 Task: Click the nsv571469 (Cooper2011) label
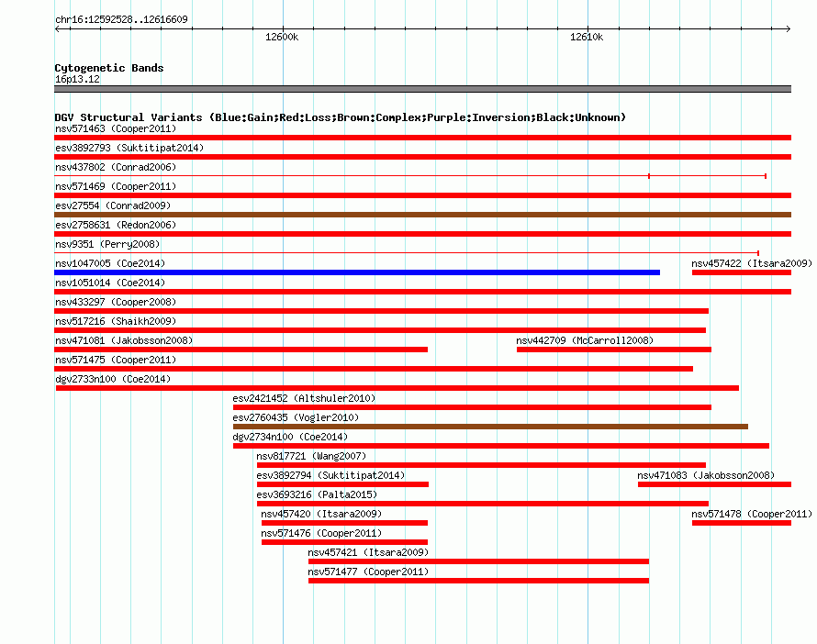[x=116, y=186]
